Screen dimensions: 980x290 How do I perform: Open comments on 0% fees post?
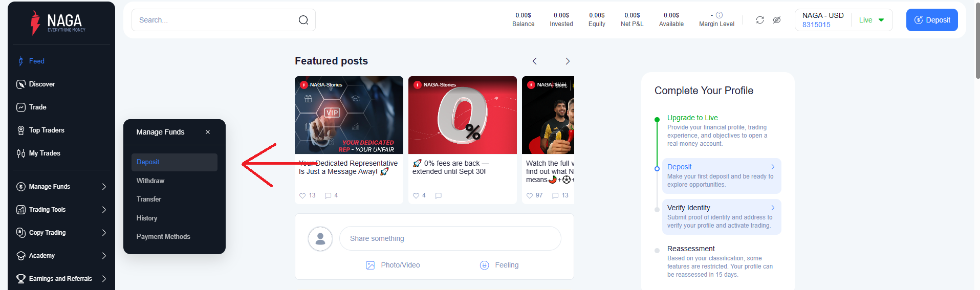439,195
